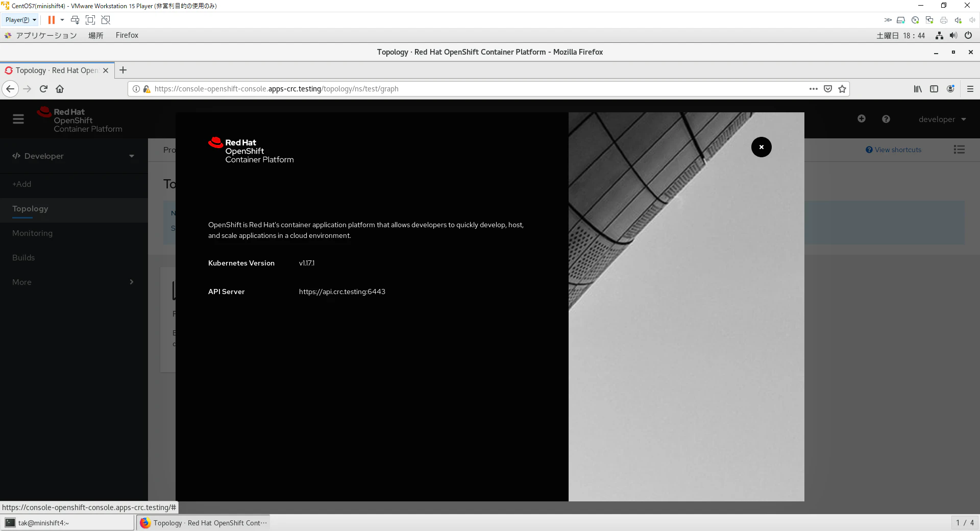Open the VMware Player(P) menu

20,20
